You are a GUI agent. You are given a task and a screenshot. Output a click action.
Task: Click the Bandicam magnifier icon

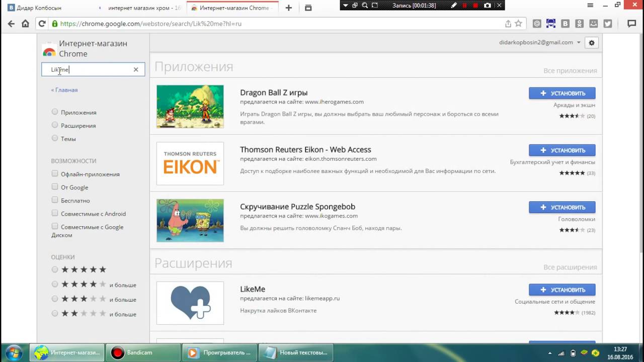365,5
